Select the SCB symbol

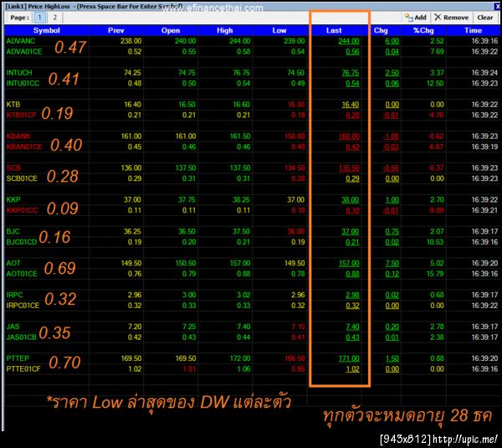(x=13, y=168)
